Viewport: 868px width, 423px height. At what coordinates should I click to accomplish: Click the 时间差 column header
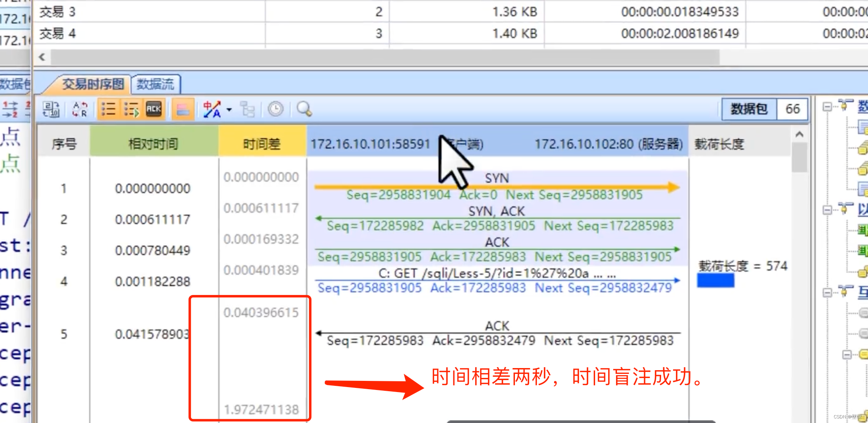[x=262, y=143]
